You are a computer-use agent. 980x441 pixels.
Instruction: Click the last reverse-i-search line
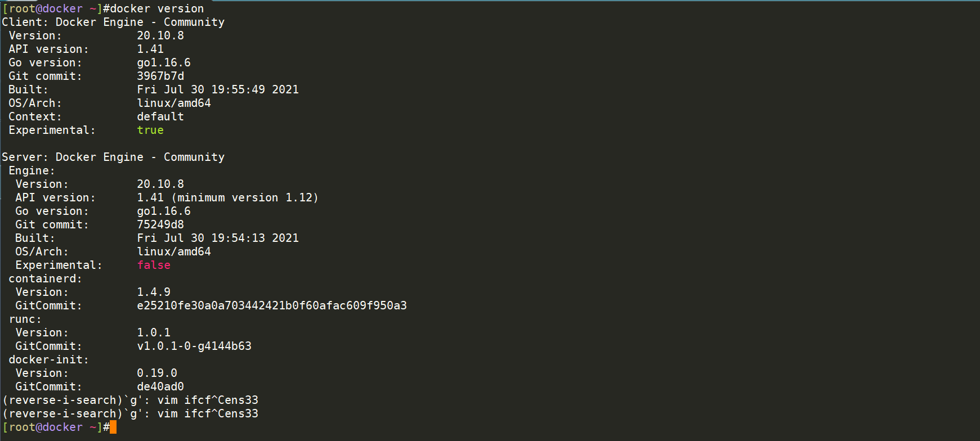tap(130, 413)
